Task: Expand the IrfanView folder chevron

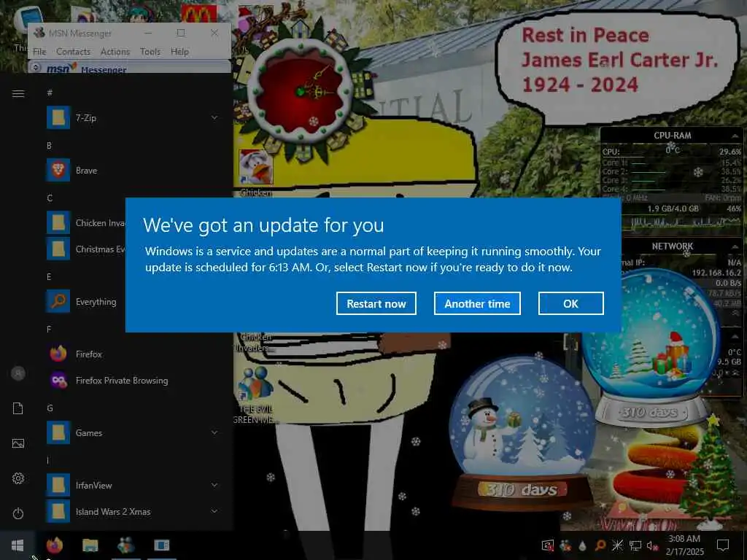Action: [x=214, y=485]
